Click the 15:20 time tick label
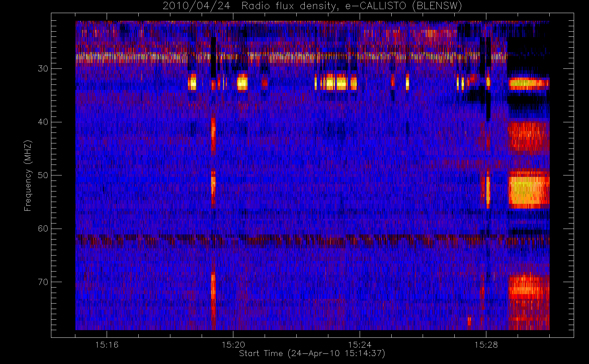This screenshot has width=589, height=364. pyautogui.click(x=233, y=345)
